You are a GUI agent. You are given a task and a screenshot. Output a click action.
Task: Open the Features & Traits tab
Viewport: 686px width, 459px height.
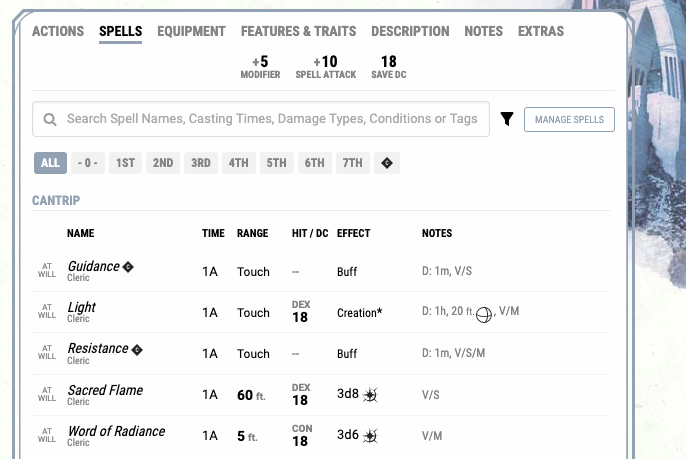[298, 32]
